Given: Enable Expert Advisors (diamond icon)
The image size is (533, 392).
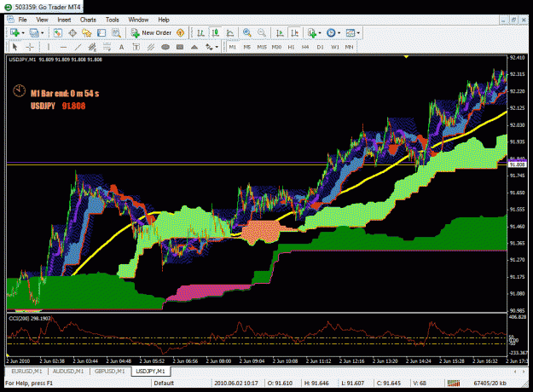Looking at the screenshot, I should pos(181,32).
